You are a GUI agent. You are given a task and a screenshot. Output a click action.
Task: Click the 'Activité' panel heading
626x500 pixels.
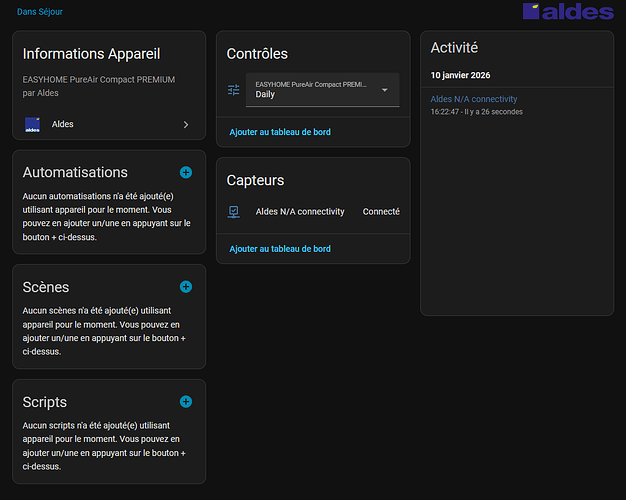(454, 48)
